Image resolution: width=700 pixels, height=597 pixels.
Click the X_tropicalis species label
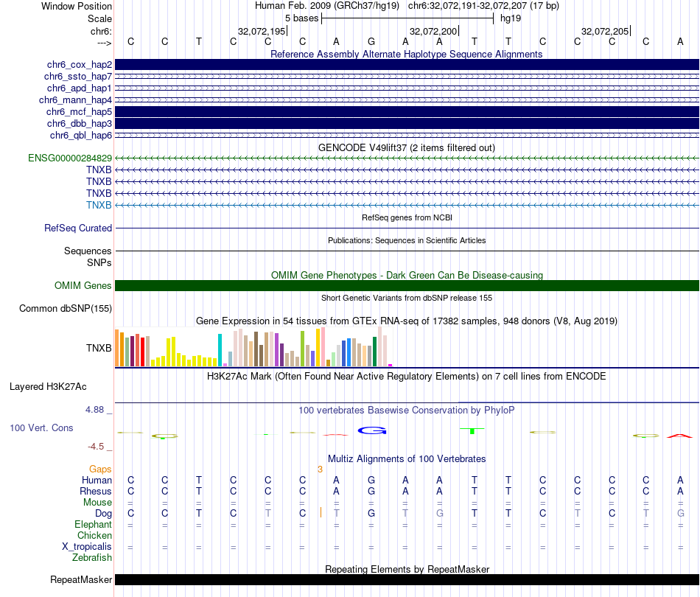(x=87, y=547)
